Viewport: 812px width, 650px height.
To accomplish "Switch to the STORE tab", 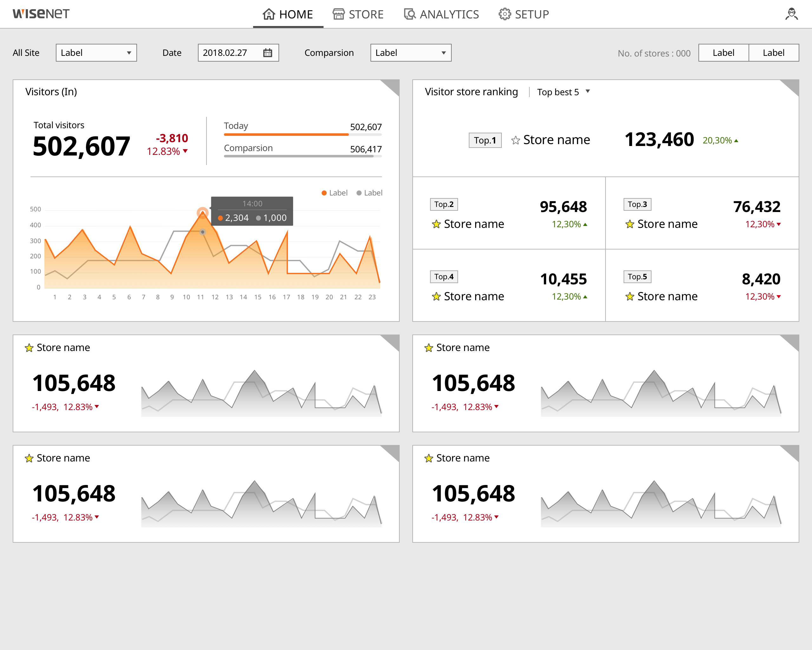I will (x=366, y=14).
